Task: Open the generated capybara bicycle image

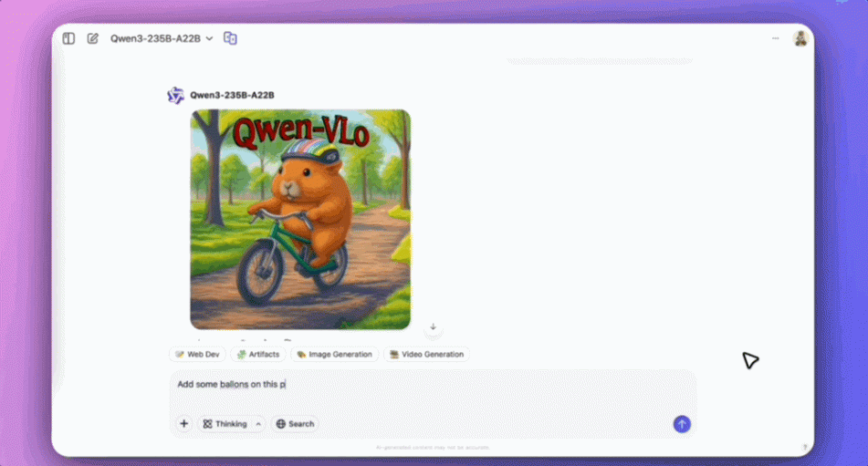Action: click(x=300, y=219)
